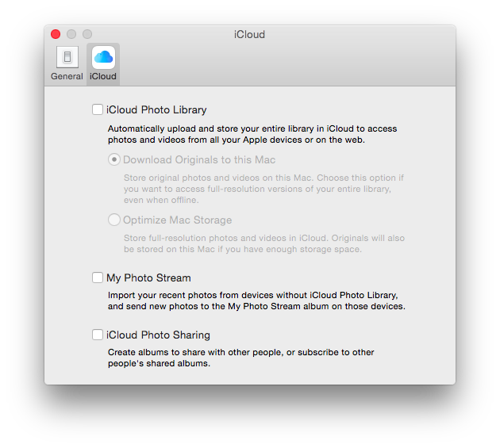
Task: Enable iCloud Photo Sharing checkbox
Action: (x=98, y=335)
